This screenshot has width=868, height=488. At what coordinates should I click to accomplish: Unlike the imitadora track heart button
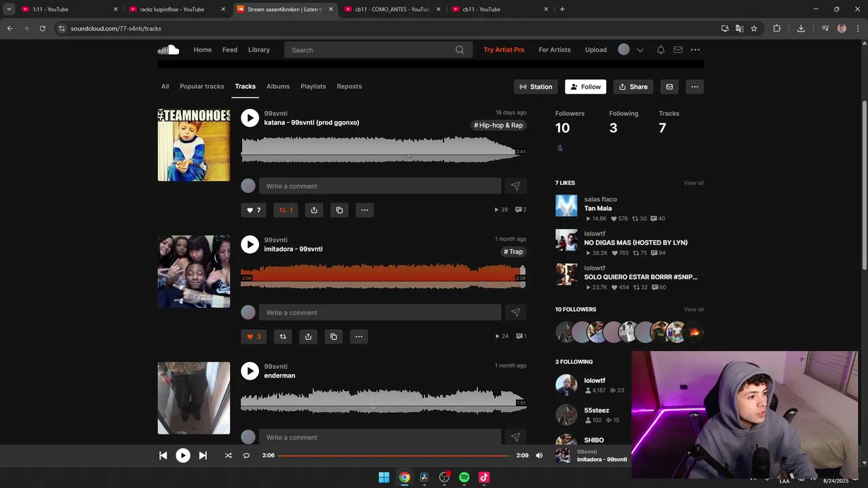pyautogui.click(x=254, y=336)
